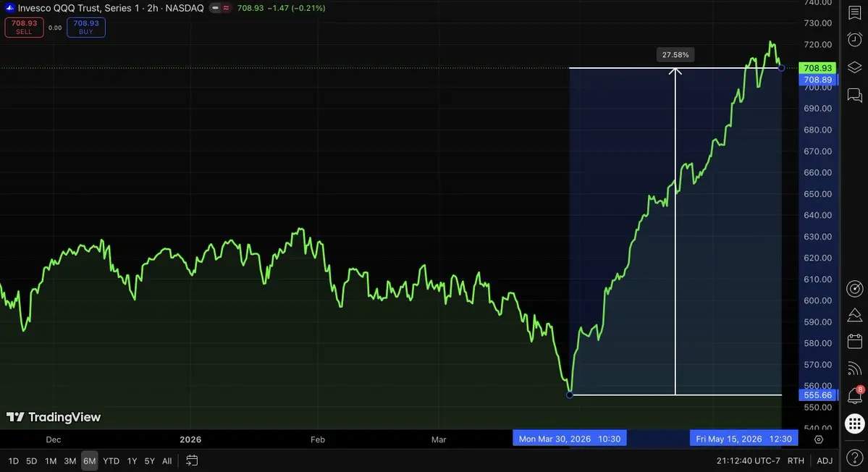Click the 708.93 −1.47 (−0.21%) price change text
Image resolution: width=868 pixels, height=472 pixels.
click(281, 8)
